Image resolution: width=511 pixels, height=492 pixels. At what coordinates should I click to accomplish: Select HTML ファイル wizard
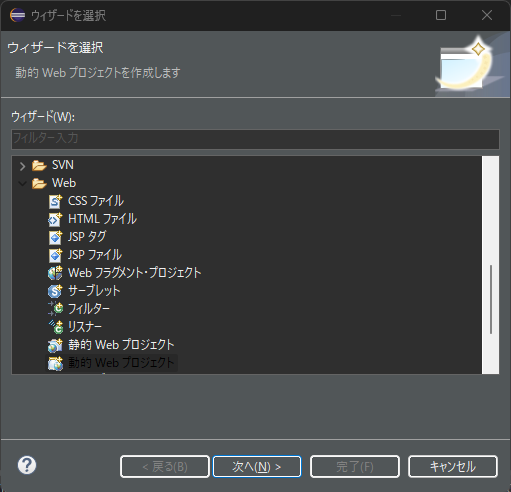click(102, 219)
